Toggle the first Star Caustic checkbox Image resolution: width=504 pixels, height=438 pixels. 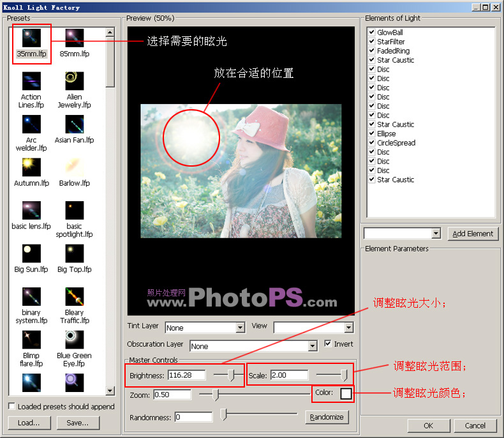372,59
